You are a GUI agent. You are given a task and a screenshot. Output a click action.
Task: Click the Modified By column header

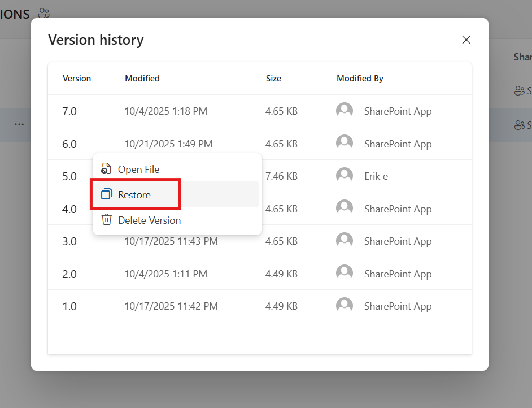360,79
